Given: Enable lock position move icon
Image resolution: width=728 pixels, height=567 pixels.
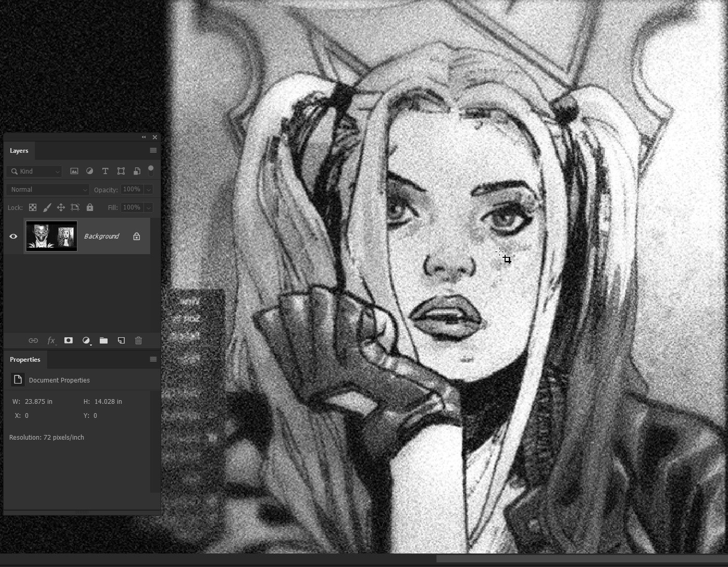Looking at the screenshot, I should (61, 207).
